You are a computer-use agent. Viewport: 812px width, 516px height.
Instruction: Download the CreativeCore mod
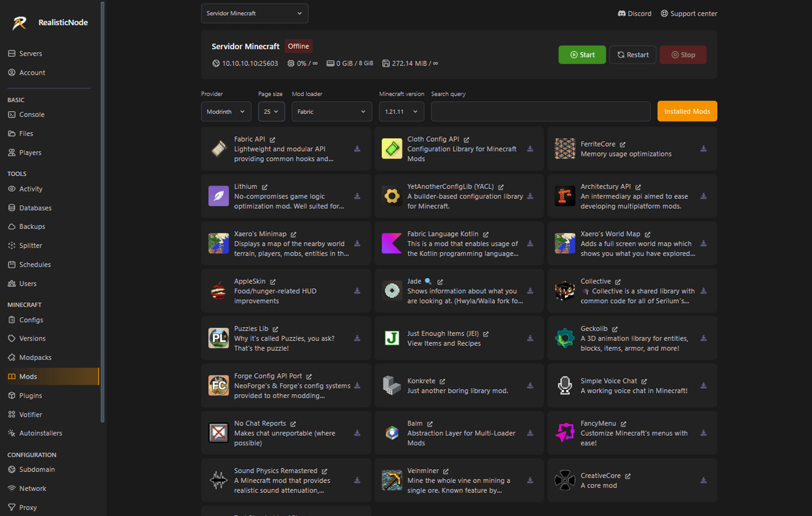pyautogui.click(x=703, y=480)
